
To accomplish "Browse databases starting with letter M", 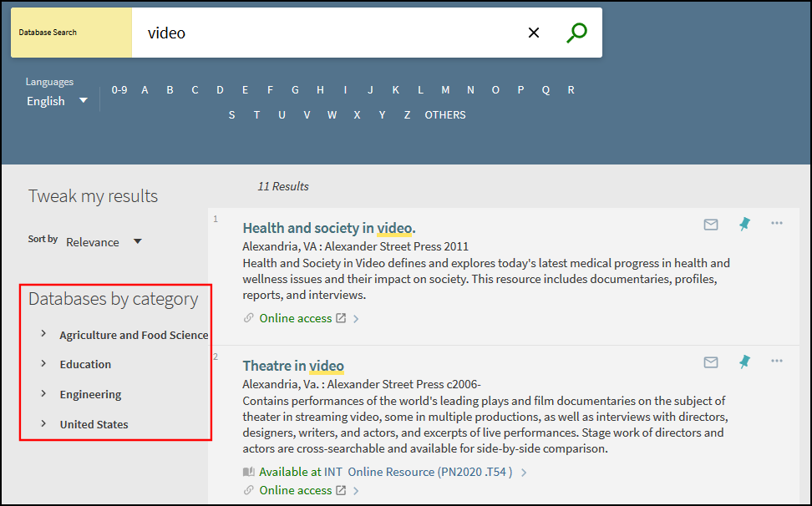I will pos(445,90).
